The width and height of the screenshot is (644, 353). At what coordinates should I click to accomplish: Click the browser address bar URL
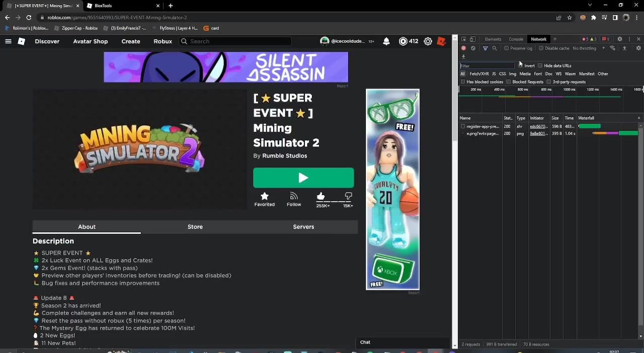(117, 18)
